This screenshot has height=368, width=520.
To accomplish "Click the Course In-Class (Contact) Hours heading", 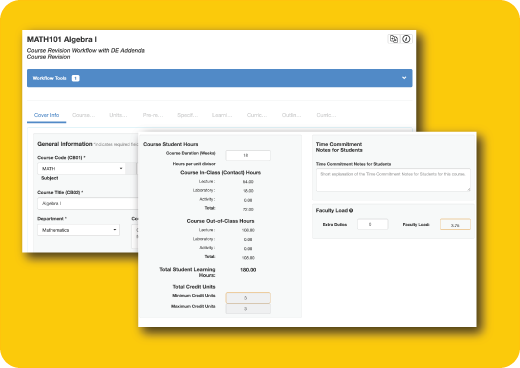I will [x=220, y=173].
